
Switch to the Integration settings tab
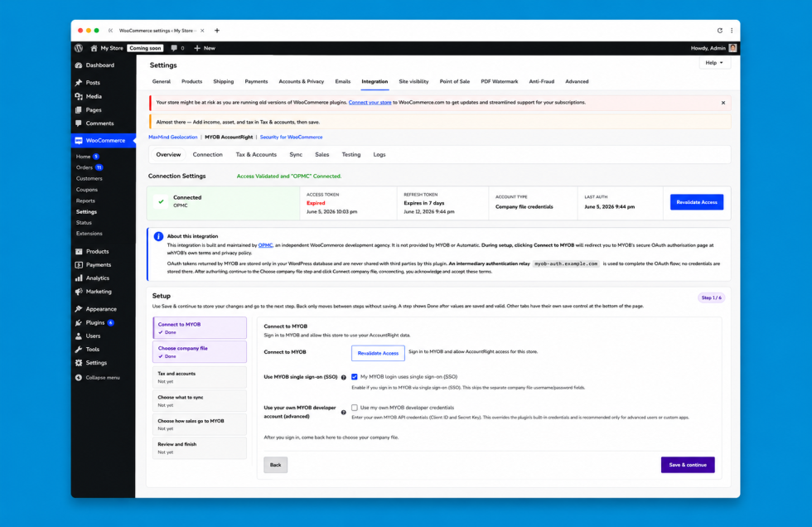tap(375, 82)
